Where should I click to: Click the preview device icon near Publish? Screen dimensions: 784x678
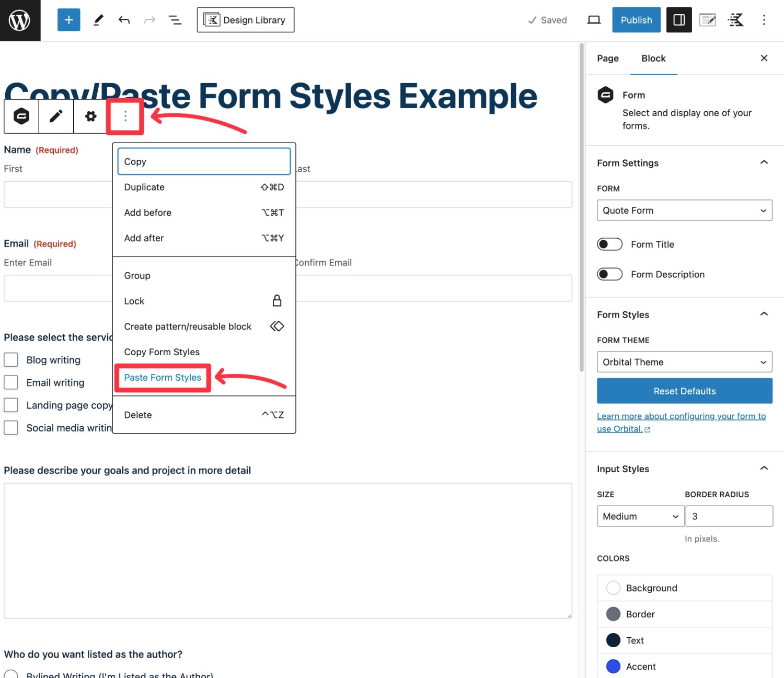(594, 19)
